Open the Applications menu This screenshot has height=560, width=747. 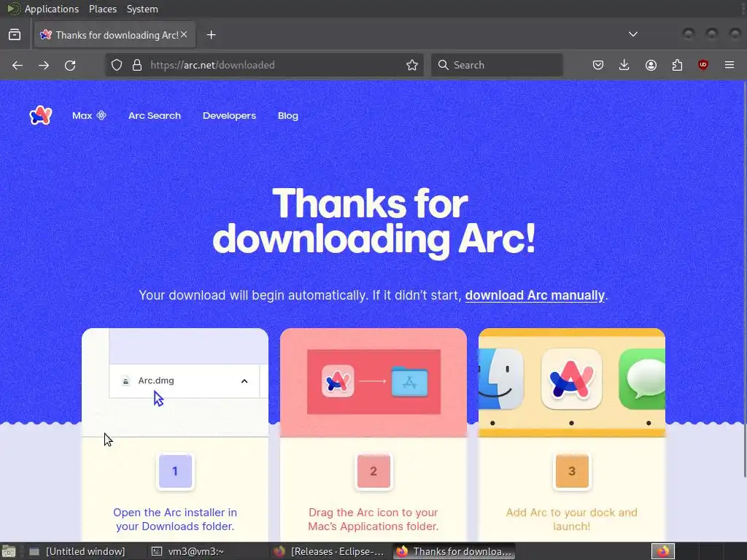click(52, 9)
